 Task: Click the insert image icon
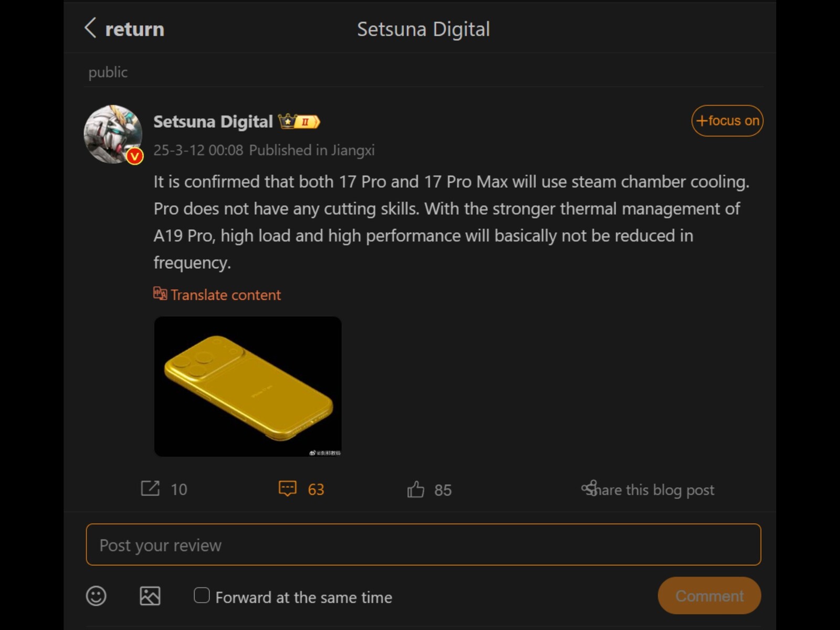point(150,596)
